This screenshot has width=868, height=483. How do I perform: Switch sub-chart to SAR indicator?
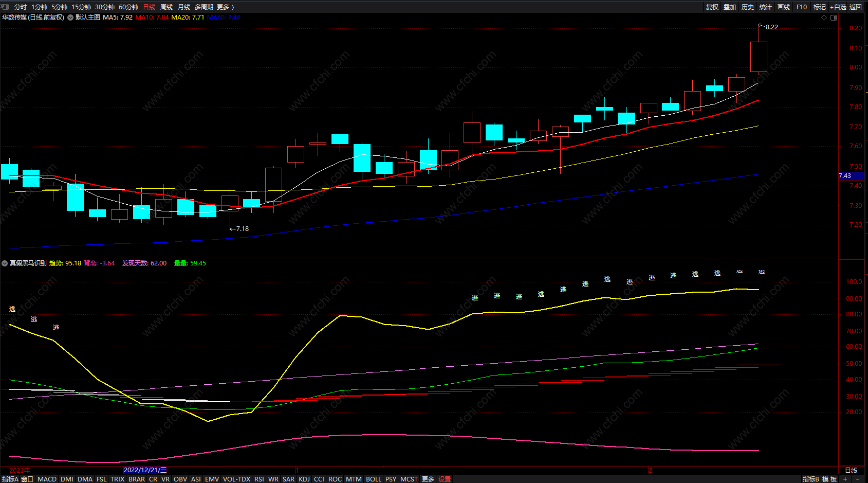pyautogui.click(x=288, y=479)
